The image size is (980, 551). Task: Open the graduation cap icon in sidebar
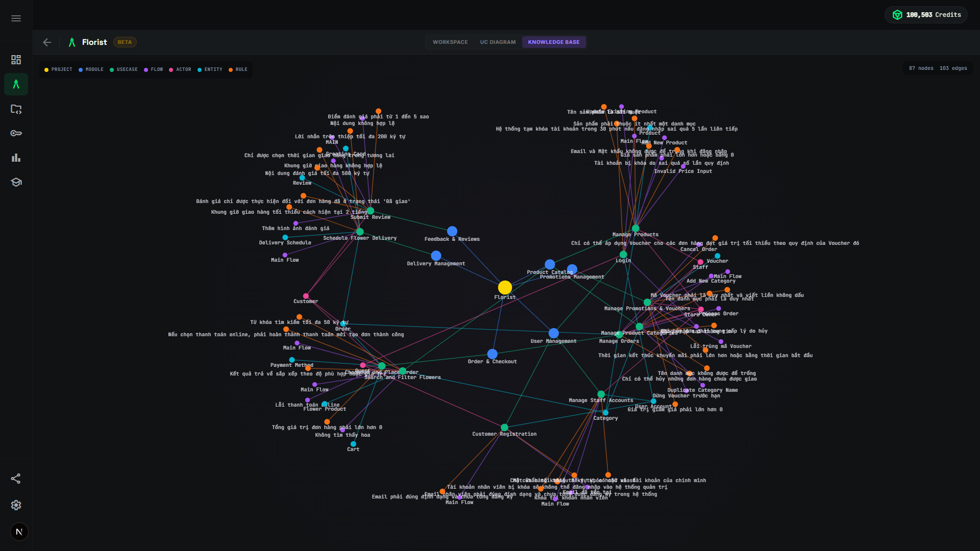(x=16, y=182)
